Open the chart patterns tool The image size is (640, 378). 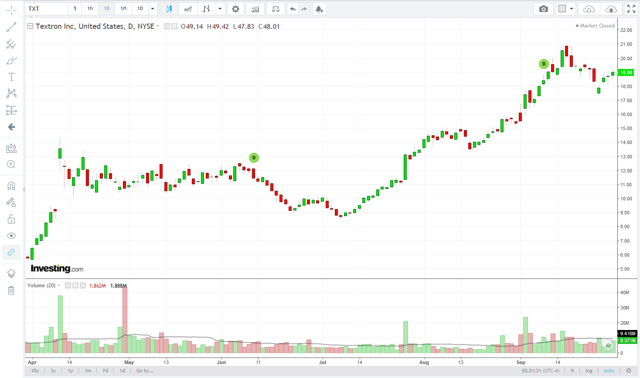pos(11,93)
